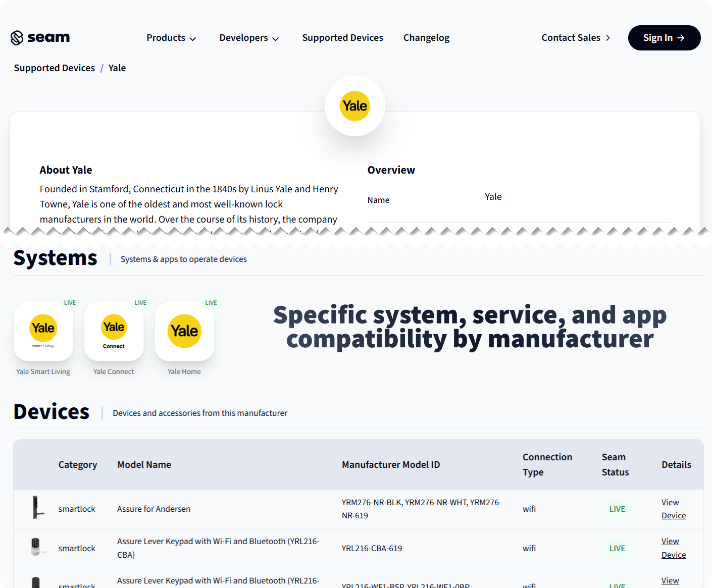
Task: Open View Device for YRL216-CBA-619 row
Action: point(674,548)
